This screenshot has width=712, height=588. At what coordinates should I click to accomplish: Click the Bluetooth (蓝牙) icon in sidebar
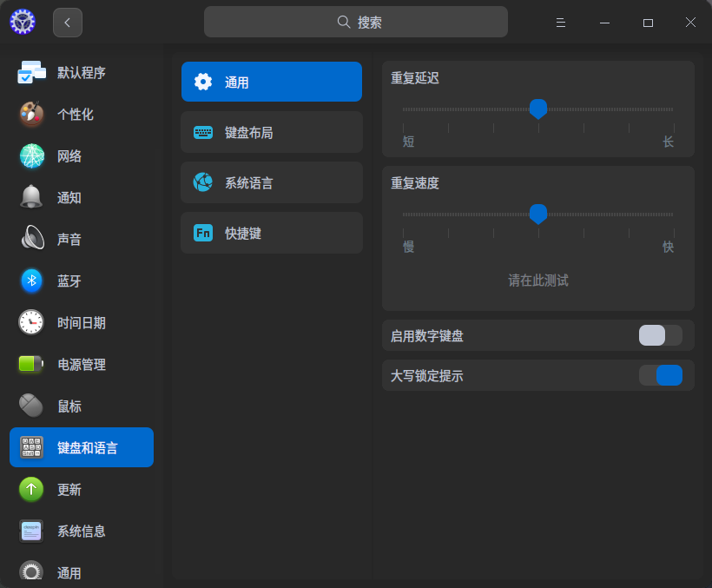click(x=32, y=281)
